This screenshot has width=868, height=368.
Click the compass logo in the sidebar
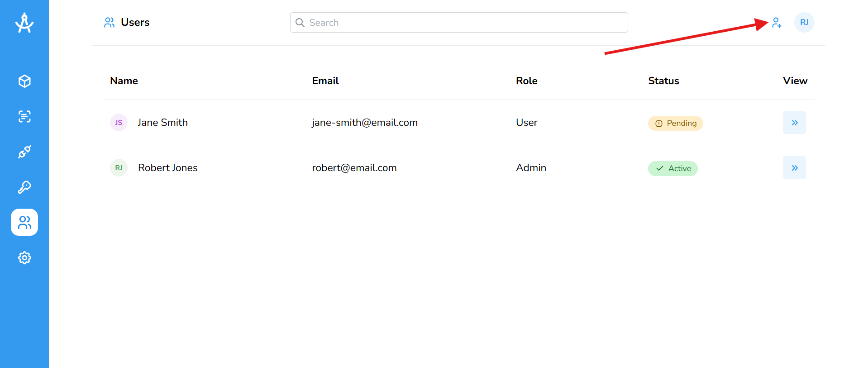[x=24, y=23]
